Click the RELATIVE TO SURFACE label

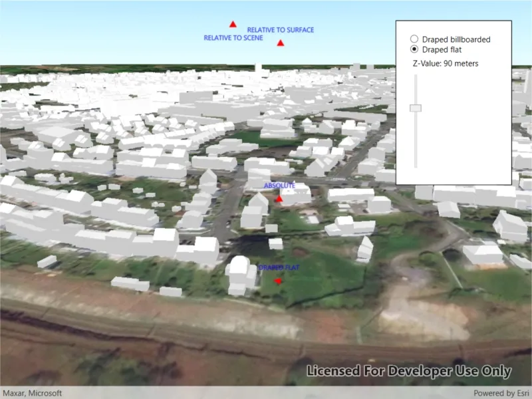[280, 30]
